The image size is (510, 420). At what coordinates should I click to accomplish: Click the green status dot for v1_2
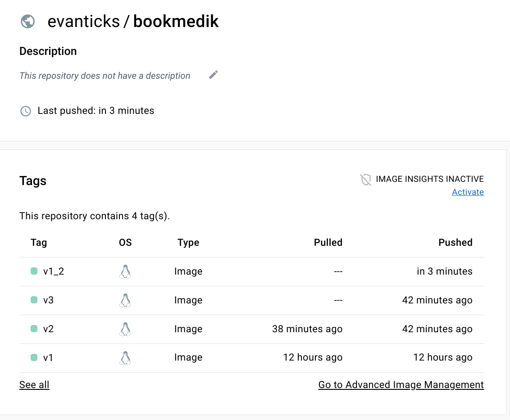tap(34, 271)
